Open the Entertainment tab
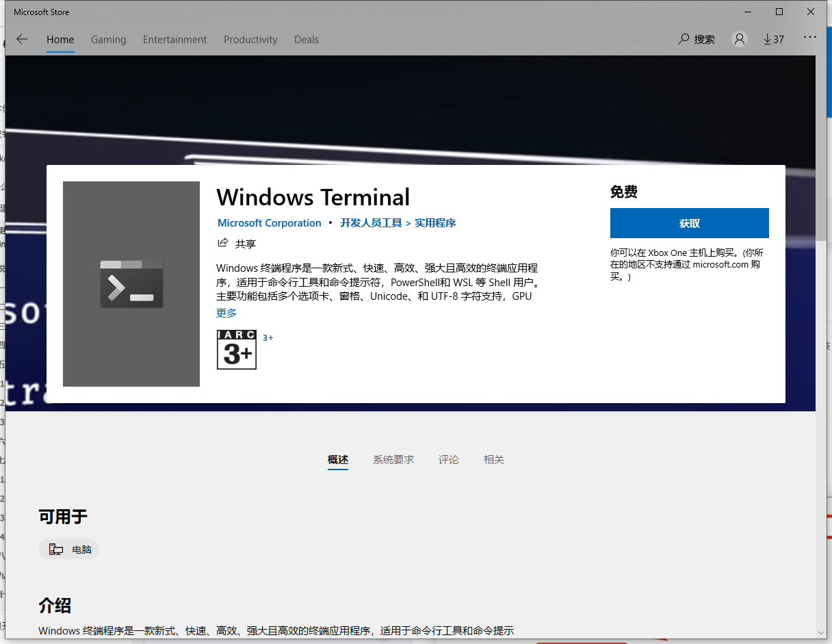This screenshot has height=644, width=832. [175, 40]
